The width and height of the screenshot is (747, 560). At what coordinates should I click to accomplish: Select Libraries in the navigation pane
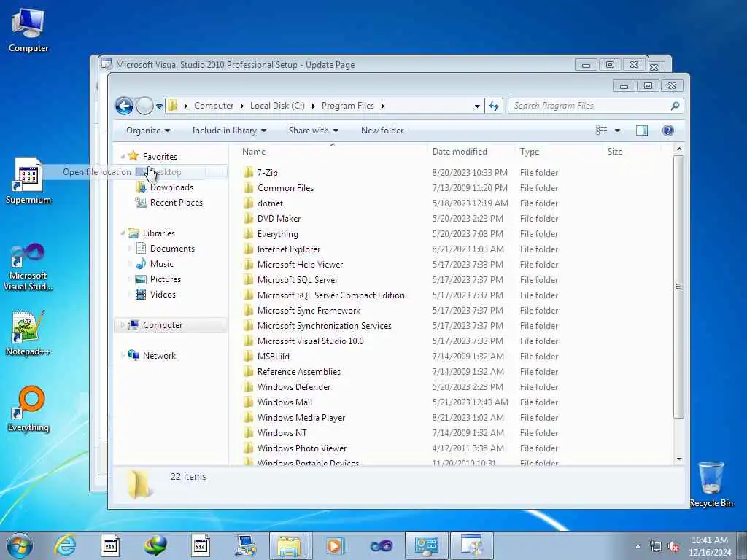tap(158, 233)
